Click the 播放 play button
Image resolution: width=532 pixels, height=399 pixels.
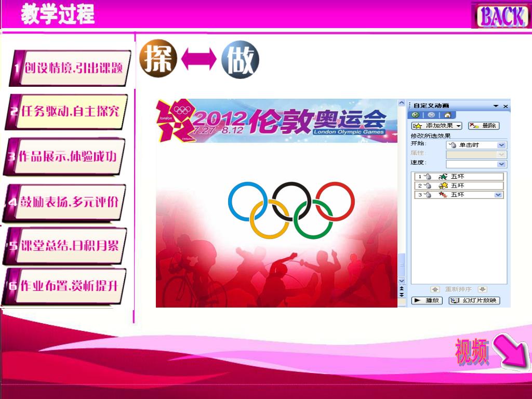(x=427, y=301)
